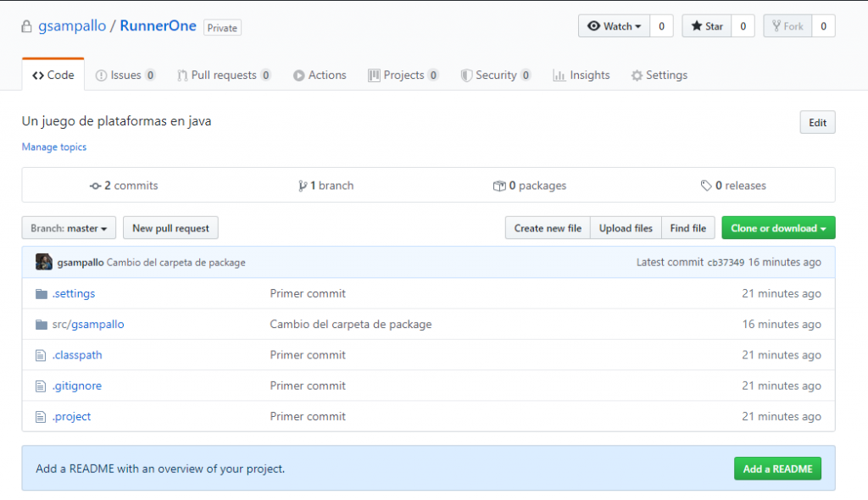Click Primer commit message for .project
This screenshot has width=868, height=500.
(308, 417)
